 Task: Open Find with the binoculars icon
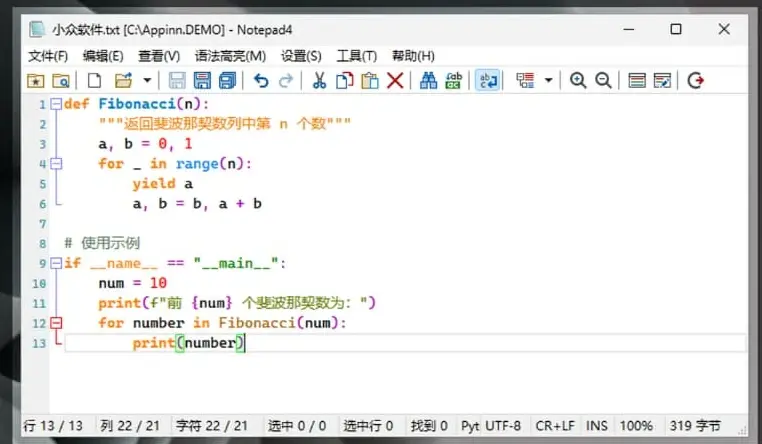(428, 80)
